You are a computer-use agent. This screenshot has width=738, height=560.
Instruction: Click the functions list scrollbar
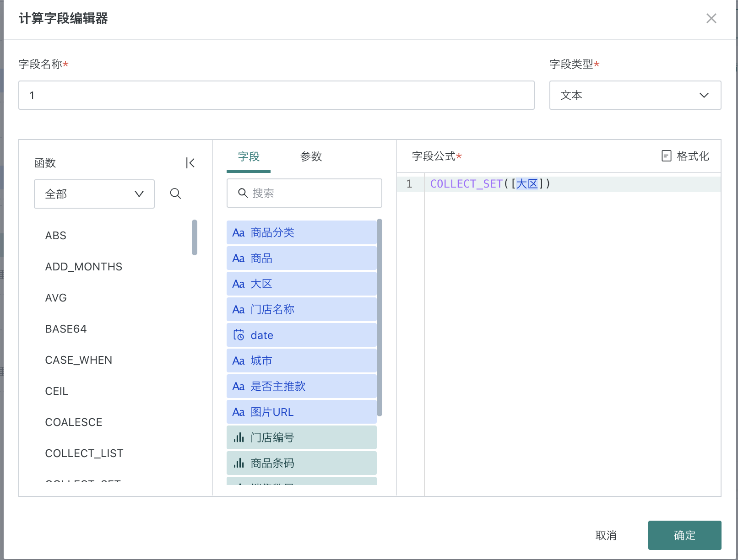[195, 237]
